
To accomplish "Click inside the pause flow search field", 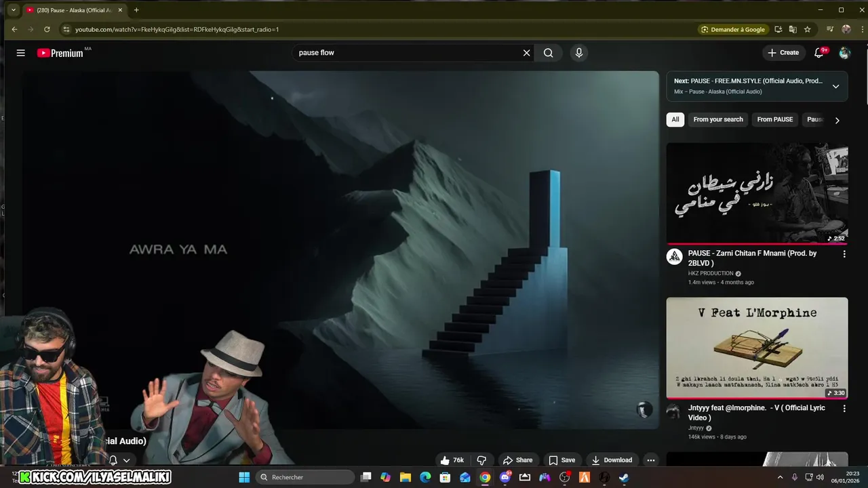I will (407, 53).
